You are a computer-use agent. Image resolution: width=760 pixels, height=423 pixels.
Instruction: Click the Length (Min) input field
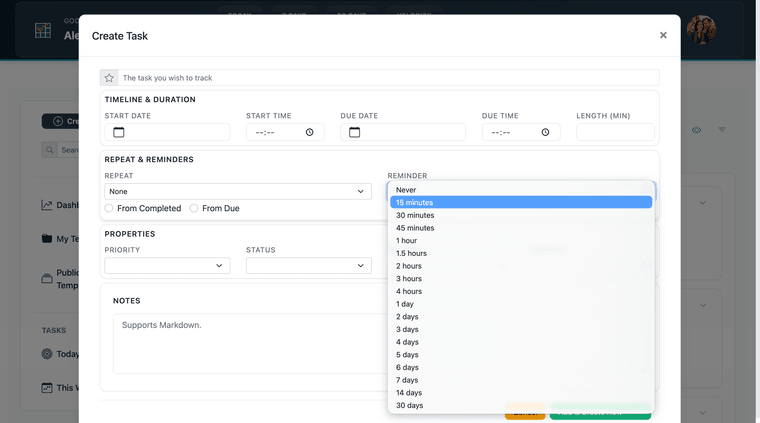point(615,132)
